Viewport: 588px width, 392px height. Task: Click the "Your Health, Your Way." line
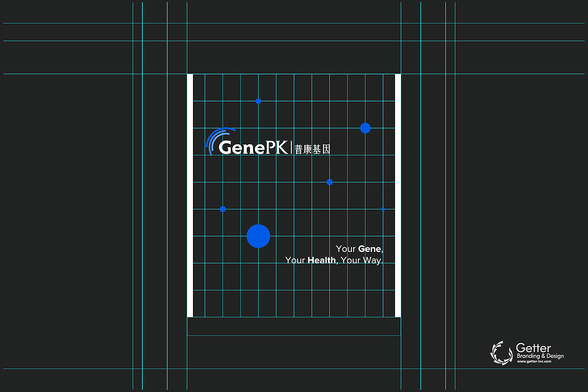[334, 260]
